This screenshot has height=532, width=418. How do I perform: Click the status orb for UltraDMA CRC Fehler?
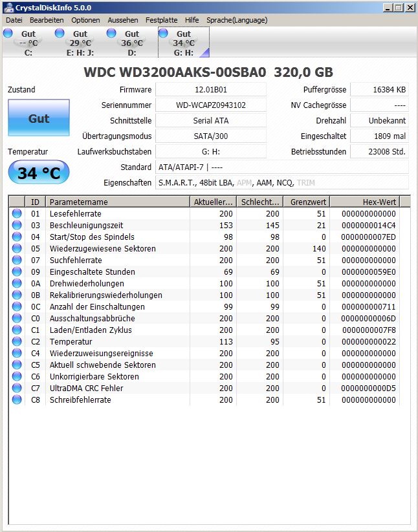click(x=17, y=388)
